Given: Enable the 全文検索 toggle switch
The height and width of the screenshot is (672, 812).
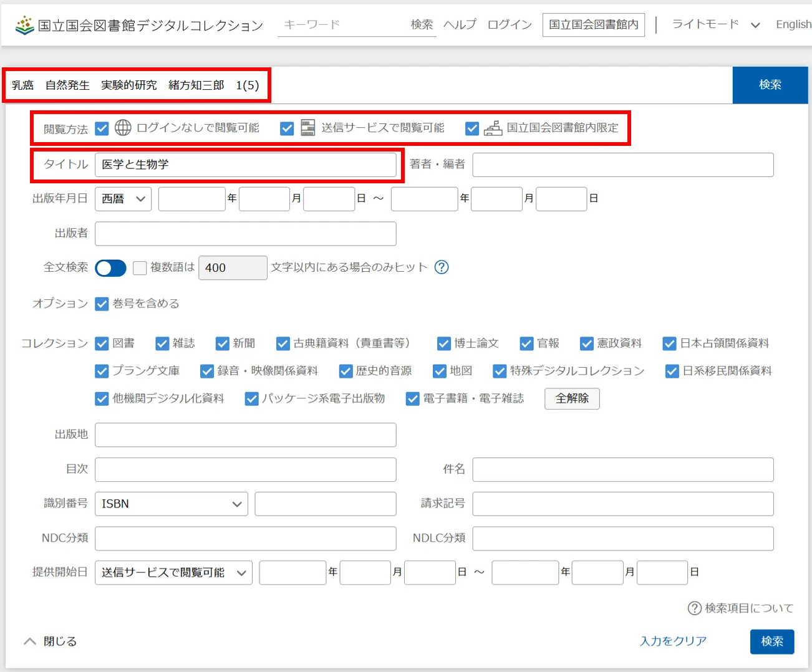Looking at the screenshot, I should (110, 268).
